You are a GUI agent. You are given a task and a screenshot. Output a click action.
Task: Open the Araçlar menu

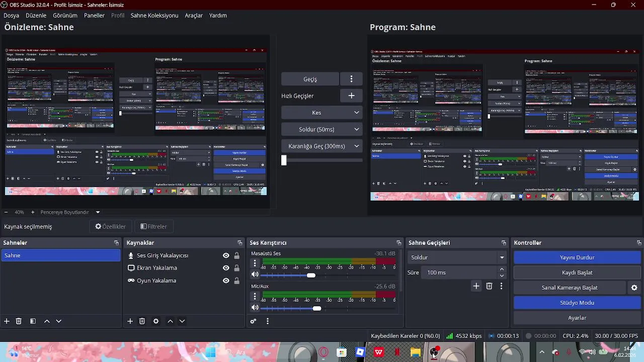pyautogui.click(x=194, y=15)
